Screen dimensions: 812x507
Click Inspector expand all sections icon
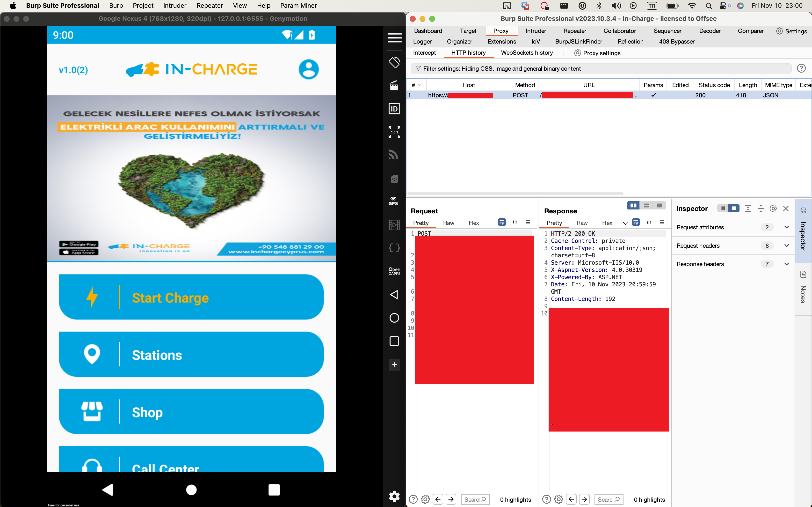tap(748, 209)
